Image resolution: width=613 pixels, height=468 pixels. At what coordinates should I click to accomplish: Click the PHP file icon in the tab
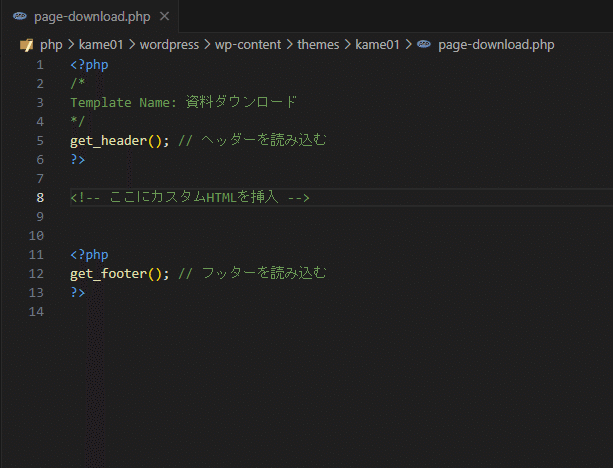pyautogui.click(x=20, y=16)
